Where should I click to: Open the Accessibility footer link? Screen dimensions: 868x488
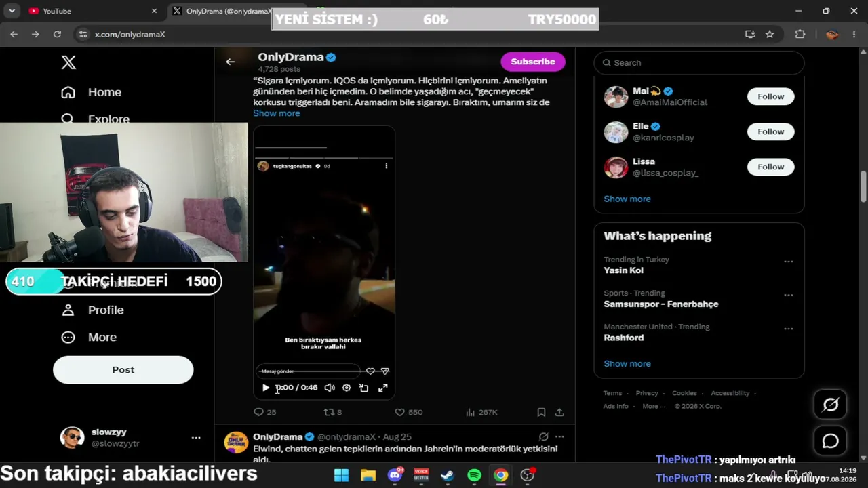(730, 393)
